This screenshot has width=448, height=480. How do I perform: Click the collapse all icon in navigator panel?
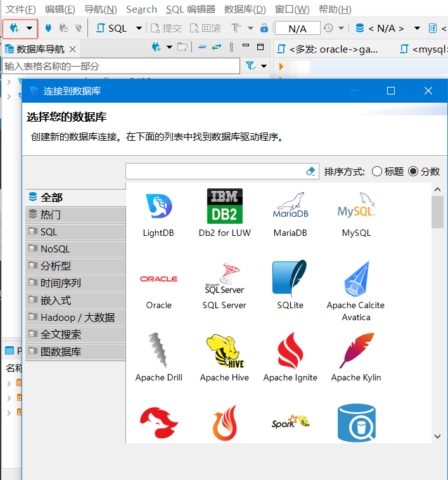[x=202, y=47]
